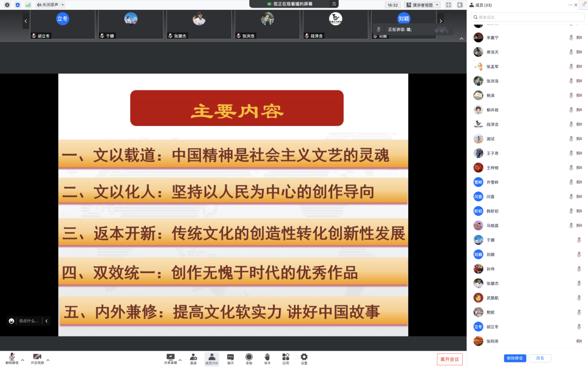Expand audio options arrow beside 解除静音

23,360
